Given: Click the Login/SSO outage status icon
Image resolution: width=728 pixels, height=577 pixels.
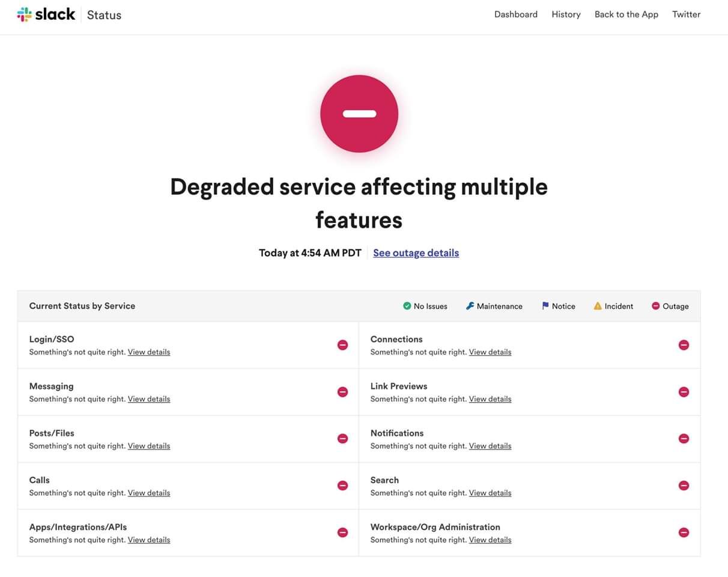Looking at the screenshot, I should coord(342,345).
